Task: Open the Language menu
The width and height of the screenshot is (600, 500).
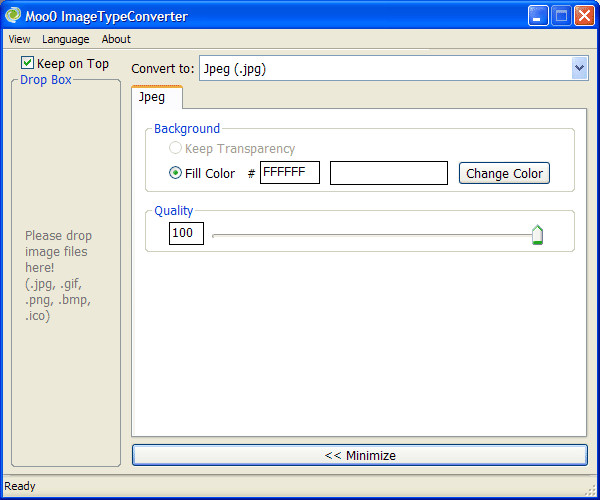Action: [65, 39]
